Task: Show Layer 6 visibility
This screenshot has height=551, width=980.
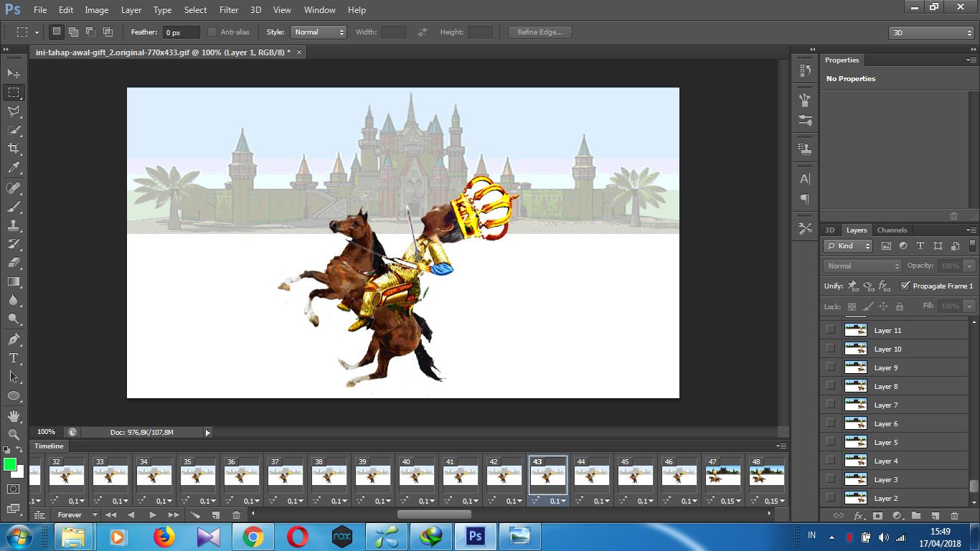Action: [831, 423]
